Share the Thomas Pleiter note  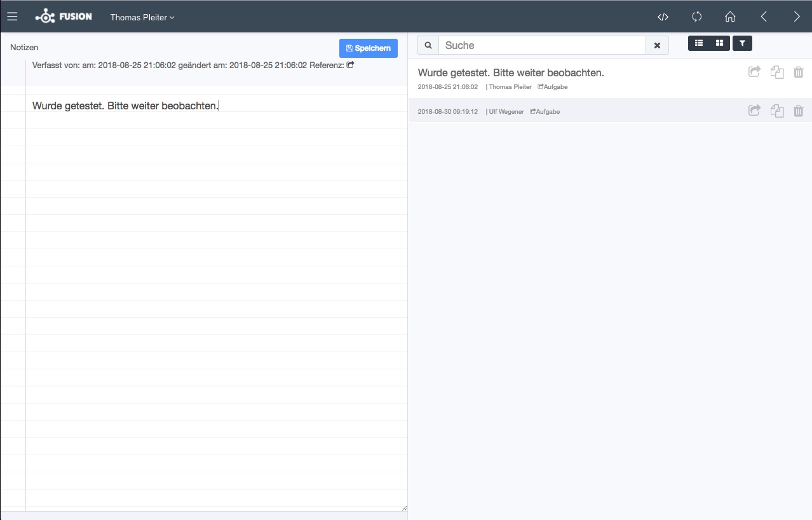click(x=754, y=72)
